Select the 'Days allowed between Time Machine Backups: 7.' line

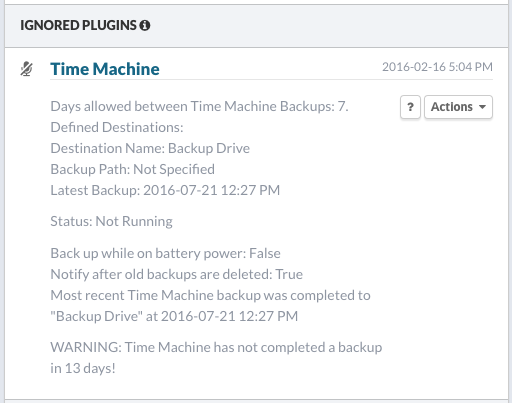[x=199, y=106]
